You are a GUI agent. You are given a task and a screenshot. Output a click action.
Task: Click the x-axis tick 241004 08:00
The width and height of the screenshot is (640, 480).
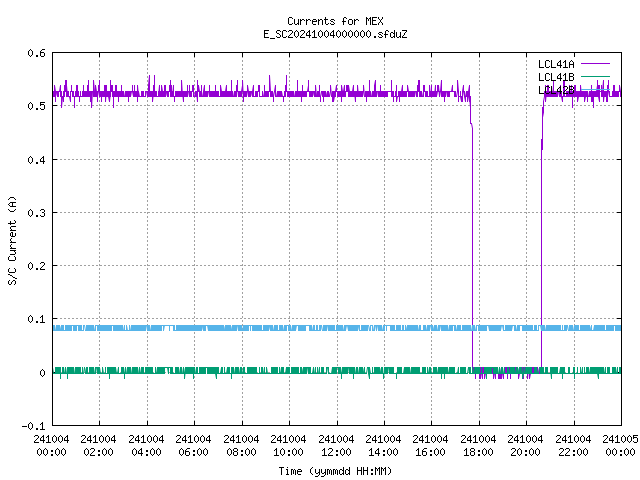point(241,446)
